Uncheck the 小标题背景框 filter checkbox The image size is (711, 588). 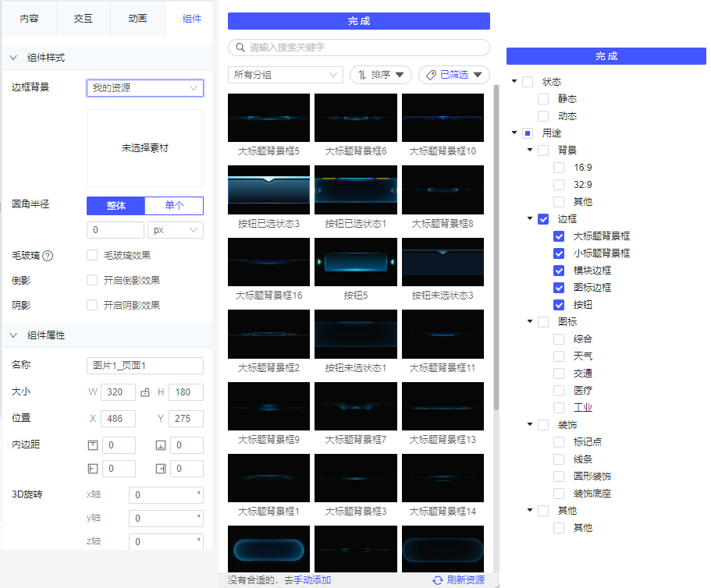[559, 253]
